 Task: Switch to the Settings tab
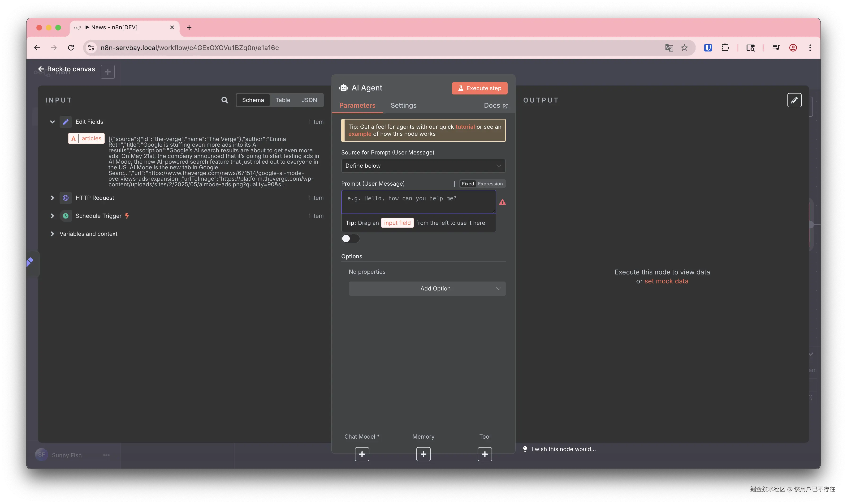(x=403, y=106)
